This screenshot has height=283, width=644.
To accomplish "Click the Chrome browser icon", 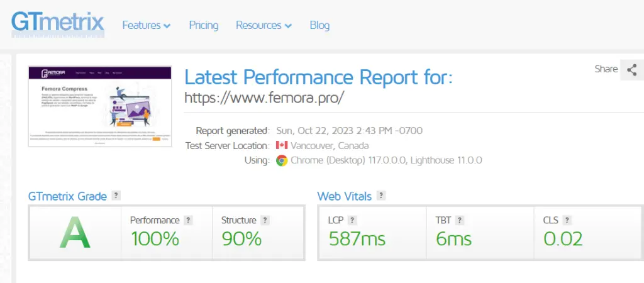I will [282, 160].
